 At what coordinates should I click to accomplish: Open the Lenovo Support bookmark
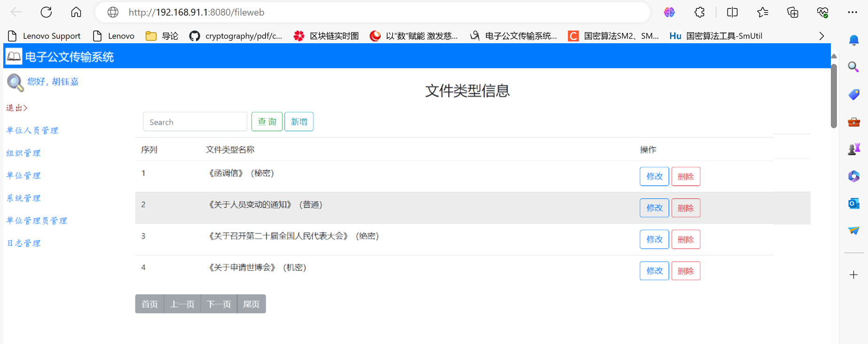[x=44, y=36]
